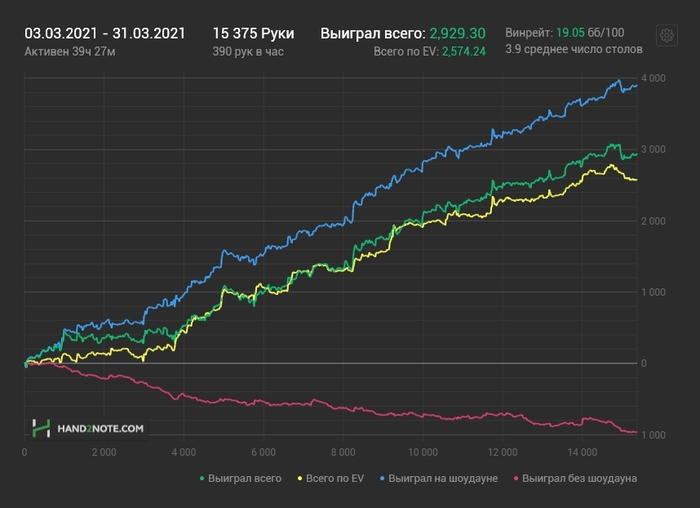Click the yellow 'Всего по EV' legend dot

pyautogui.click(x=300, y=479)
